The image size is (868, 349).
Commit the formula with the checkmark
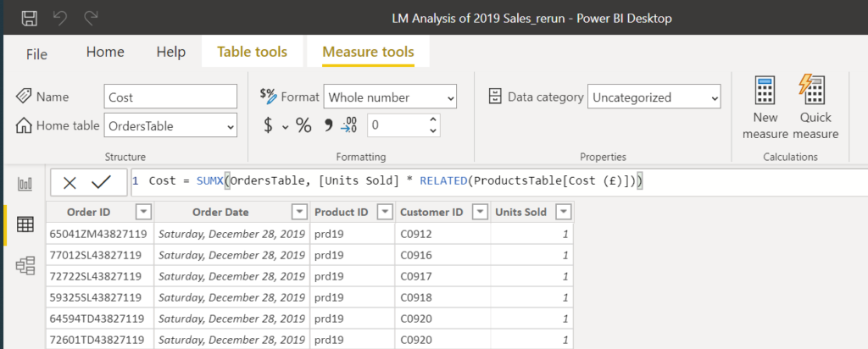tap(101, 182)
